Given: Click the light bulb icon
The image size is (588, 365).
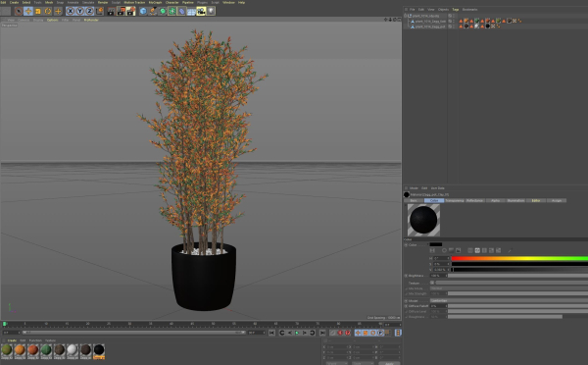Looking at the screenshot, I should pos(211,11).
